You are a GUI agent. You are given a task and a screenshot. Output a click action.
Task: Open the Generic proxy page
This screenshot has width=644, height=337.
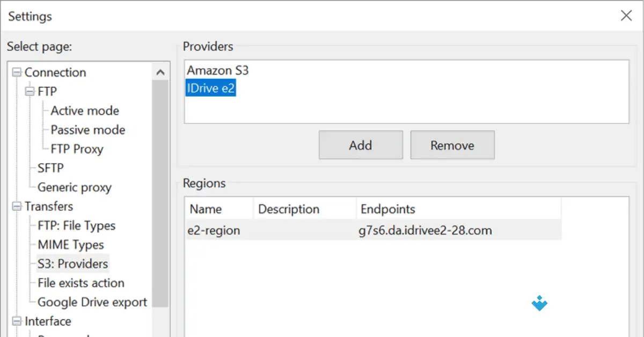74,187
